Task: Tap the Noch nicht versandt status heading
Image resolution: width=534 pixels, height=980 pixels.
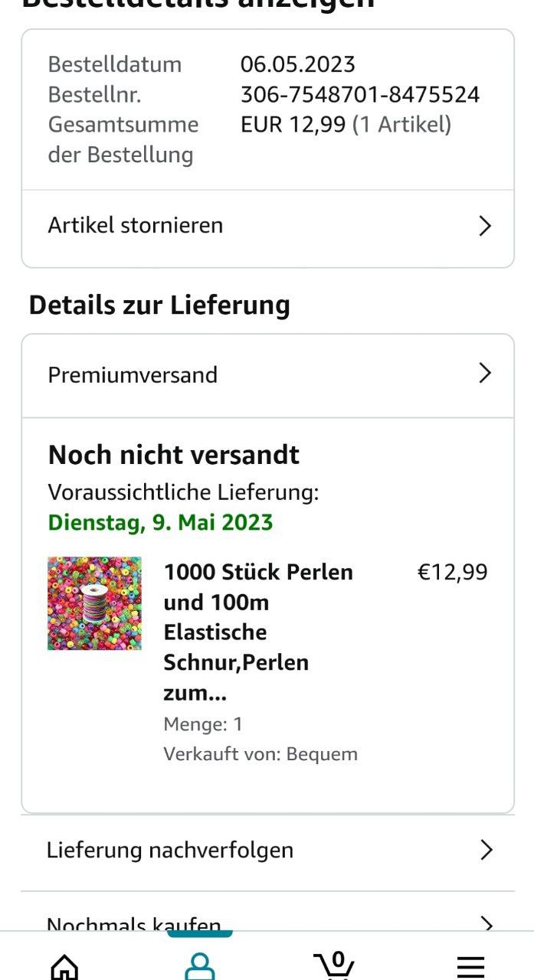Action: [174, 455]
